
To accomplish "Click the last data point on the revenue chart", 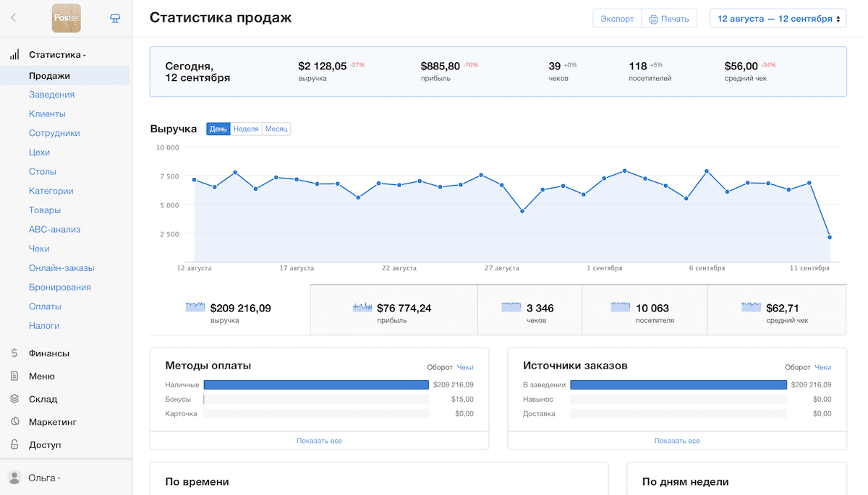I will (830, 237).
